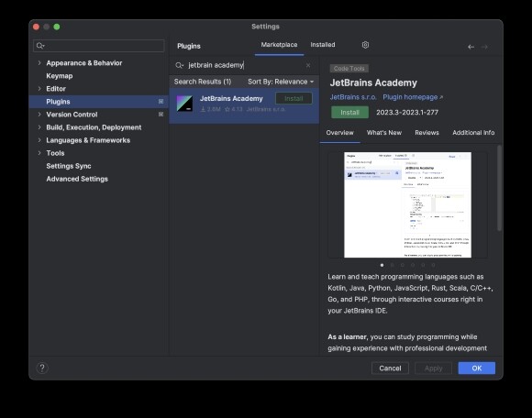This screenshot has height=418, width=532.
Task: Click the plugins settings gear icon
Action: [365, 45]
